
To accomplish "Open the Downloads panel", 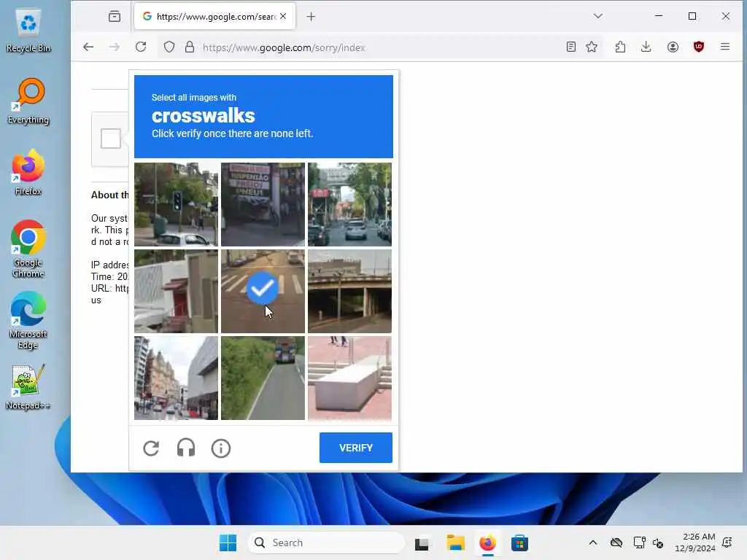I will 646,47.
